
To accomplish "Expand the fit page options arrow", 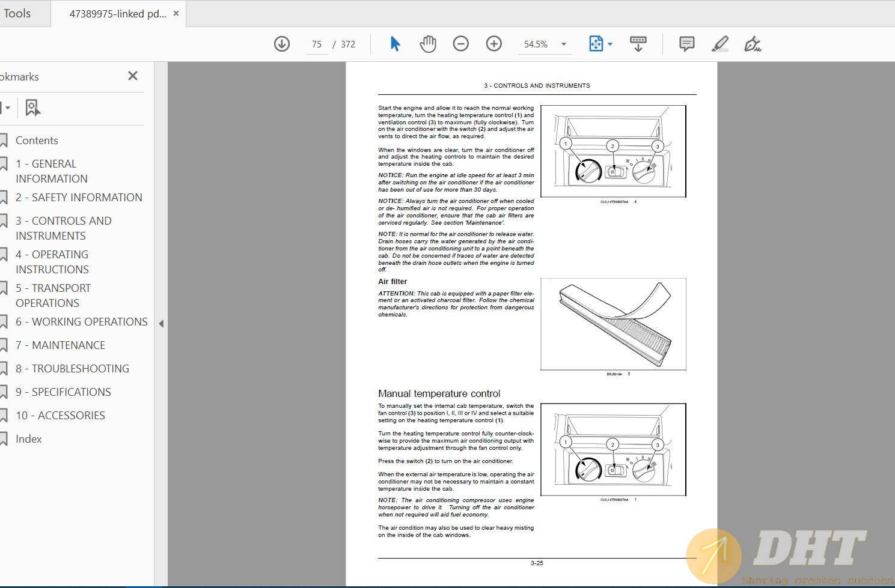I will [x=610, y=44].
